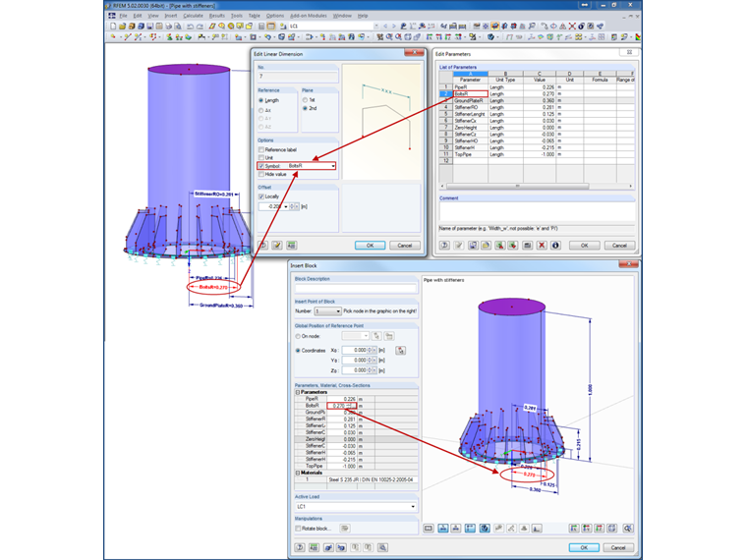Open Insert menu

pos(171,16)
